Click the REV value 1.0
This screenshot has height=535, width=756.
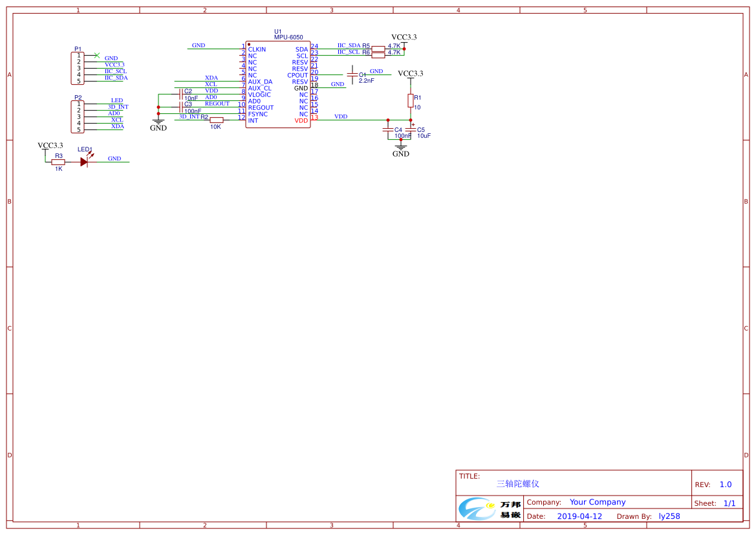point(726,485)
